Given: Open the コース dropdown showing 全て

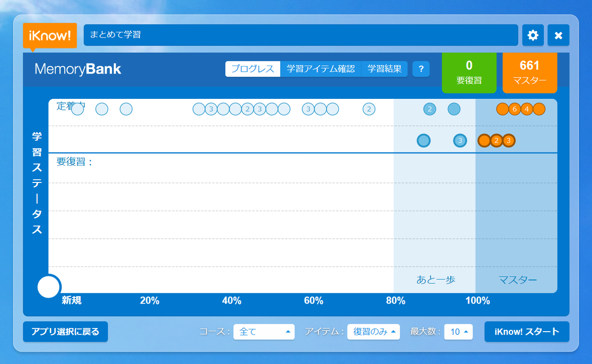Looking at the screenshot, I should pyautogui.click(x=264, y=332).
